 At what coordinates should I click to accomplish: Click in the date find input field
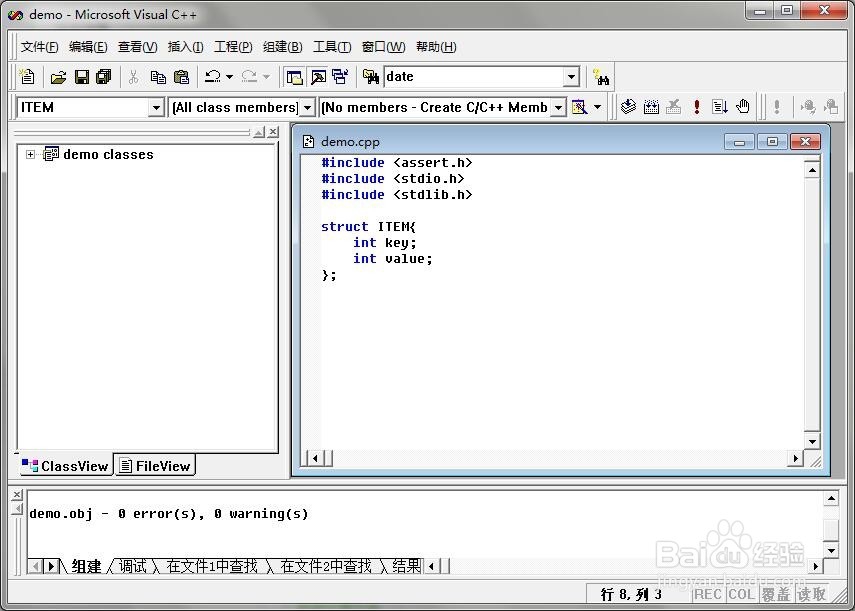pos(473,77)
